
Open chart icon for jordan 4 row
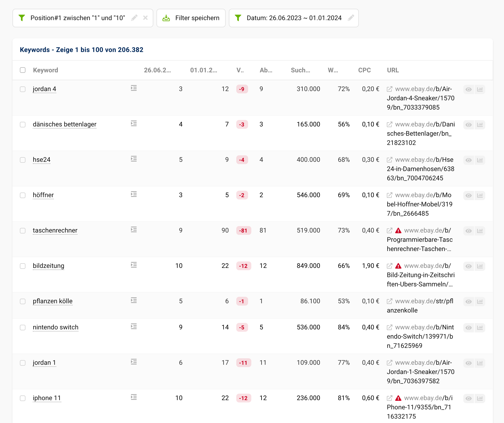click(480, 89)
